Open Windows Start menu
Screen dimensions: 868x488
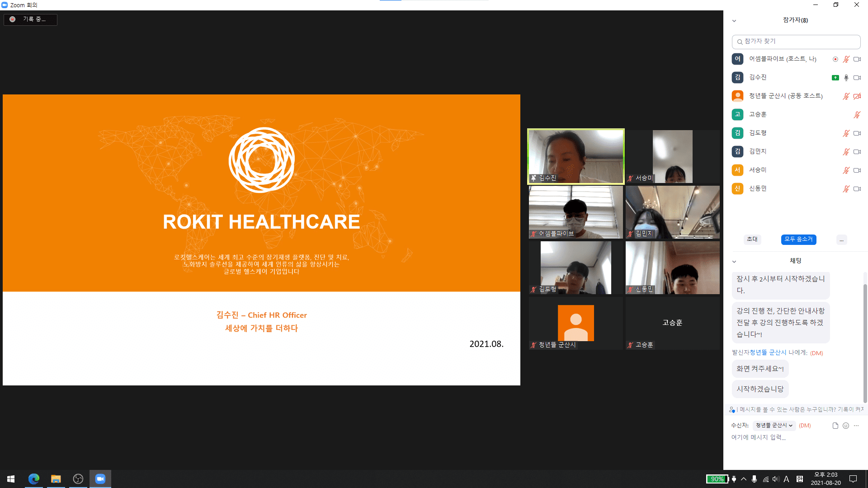click(11, 479)
